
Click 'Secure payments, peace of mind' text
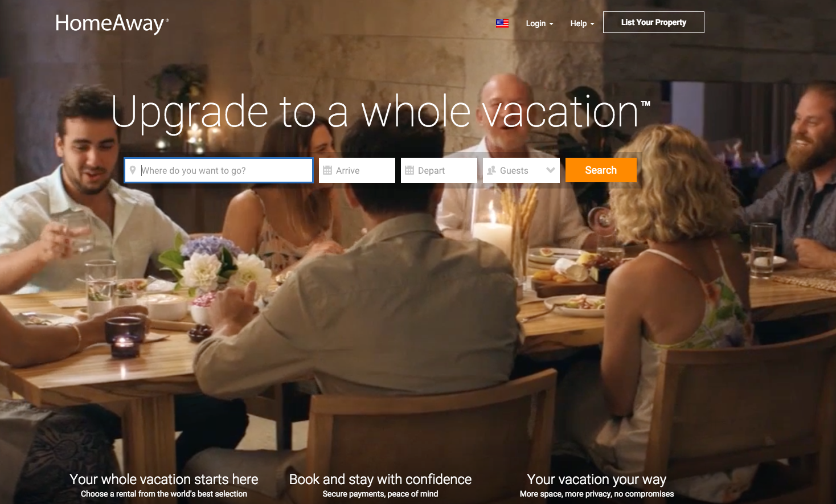coord(380,494)
